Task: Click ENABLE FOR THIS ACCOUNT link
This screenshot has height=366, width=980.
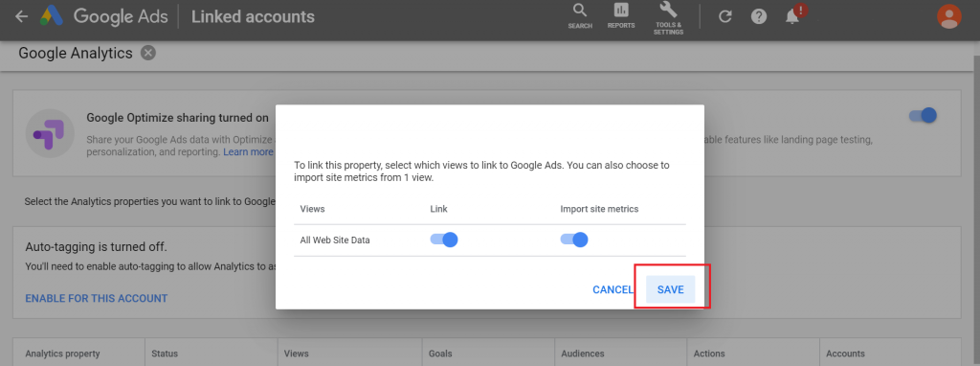Action: pyautogui.click(x=97, y=298)
